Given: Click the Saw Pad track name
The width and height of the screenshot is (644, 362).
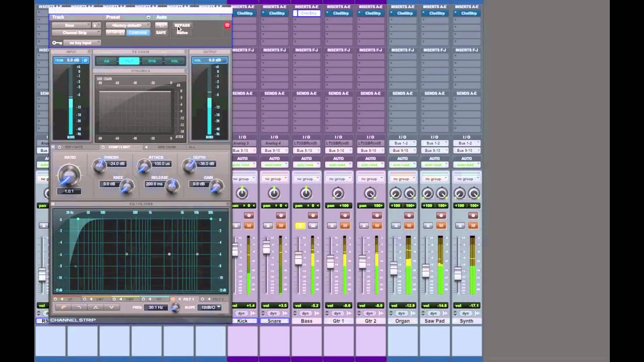Looking at the screenshot, I should [434, 321].
